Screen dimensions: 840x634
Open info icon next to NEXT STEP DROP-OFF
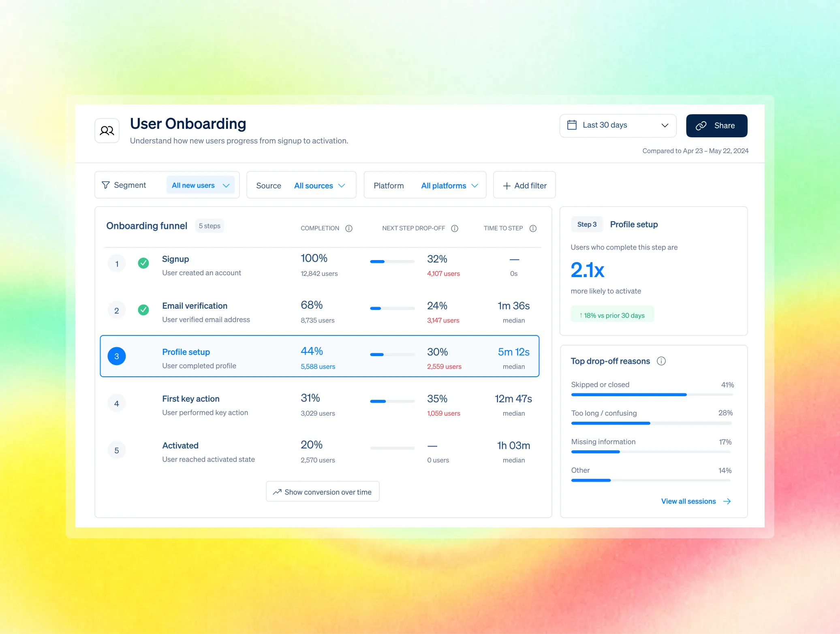point(455,228)
